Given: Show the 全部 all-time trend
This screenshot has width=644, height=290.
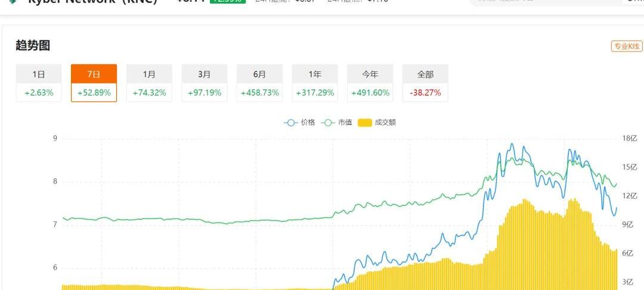Looking at the screenshot, I should (425, 83).
